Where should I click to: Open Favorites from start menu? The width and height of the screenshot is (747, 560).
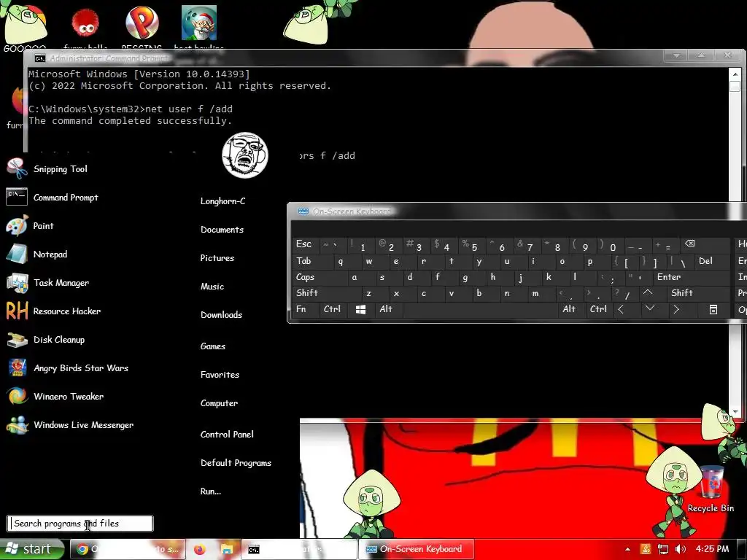pyautogui.click(x=220, y=375)
